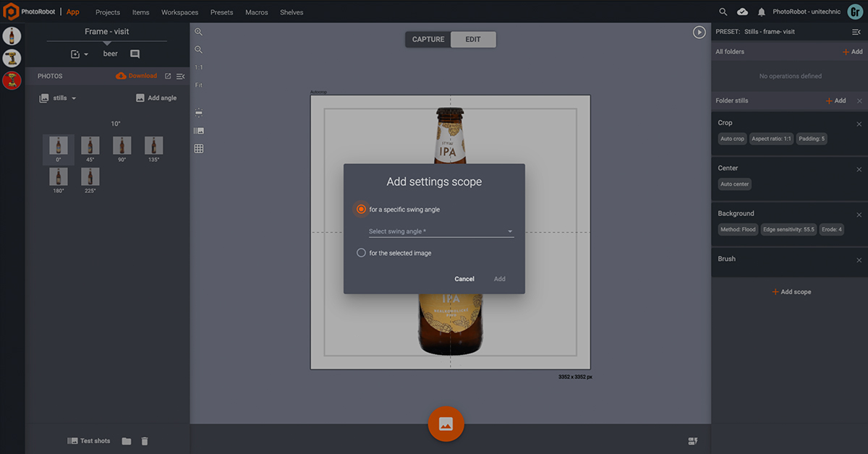Open the Workspaces menu
This screenshot has height=454, width=868.
179,12
